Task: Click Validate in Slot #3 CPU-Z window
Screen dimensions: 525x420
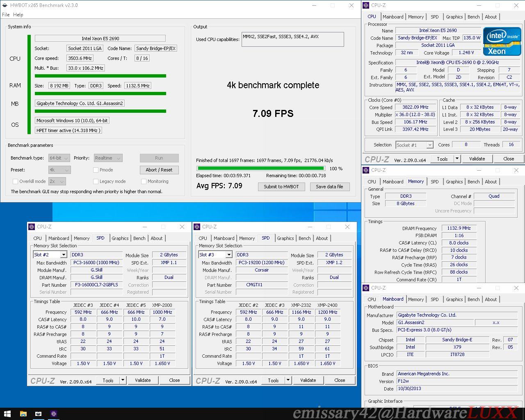Action: pyautogui.click(x=308, y=380)
